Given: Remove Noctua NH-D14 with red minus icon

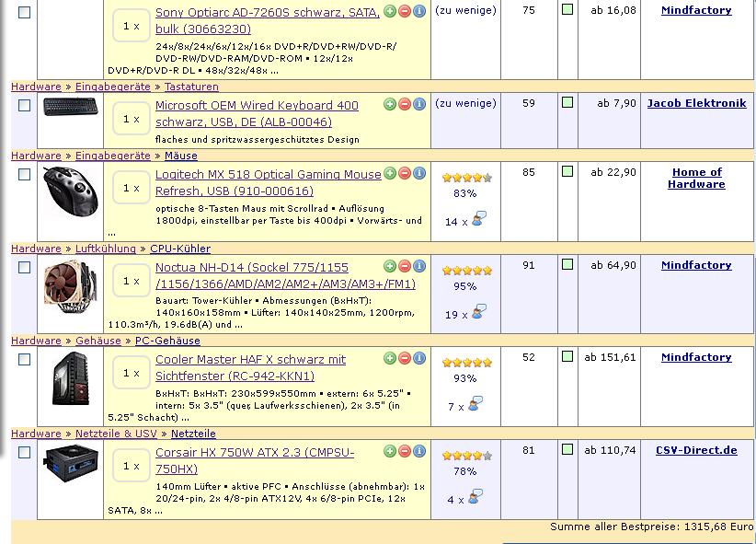Looking at the screenshot, I should click(405, 266).
